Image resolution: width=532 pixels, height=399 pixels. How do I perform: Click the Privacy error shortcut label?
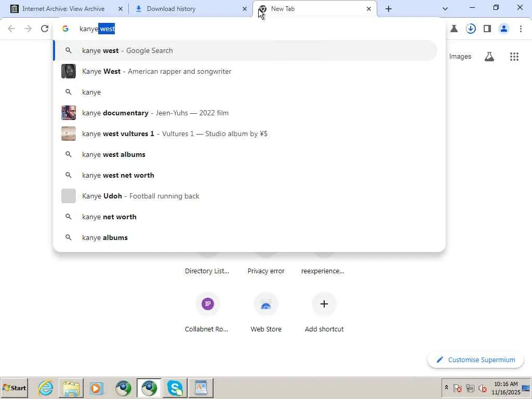[266, 271]
